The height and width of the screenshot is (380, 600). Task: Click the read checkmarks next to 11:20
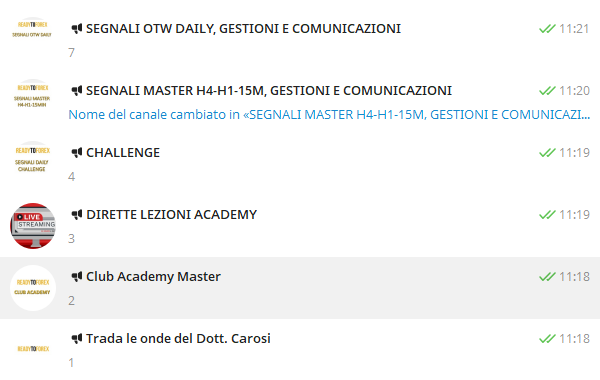[x=547, y=91]
